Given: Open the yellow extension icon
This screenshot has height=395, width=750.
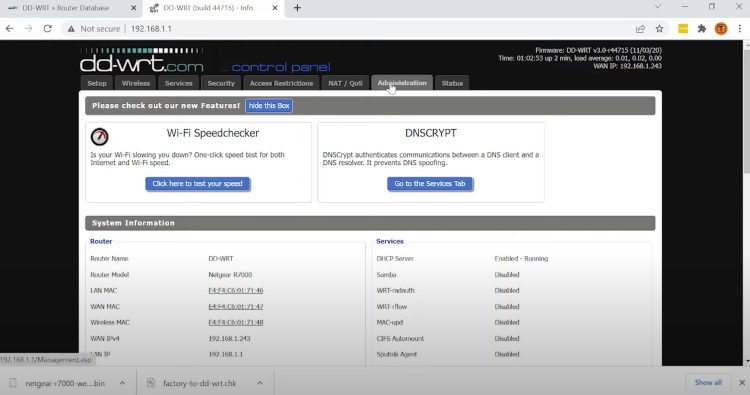Looking at the screenshot, I should [683, 29].
